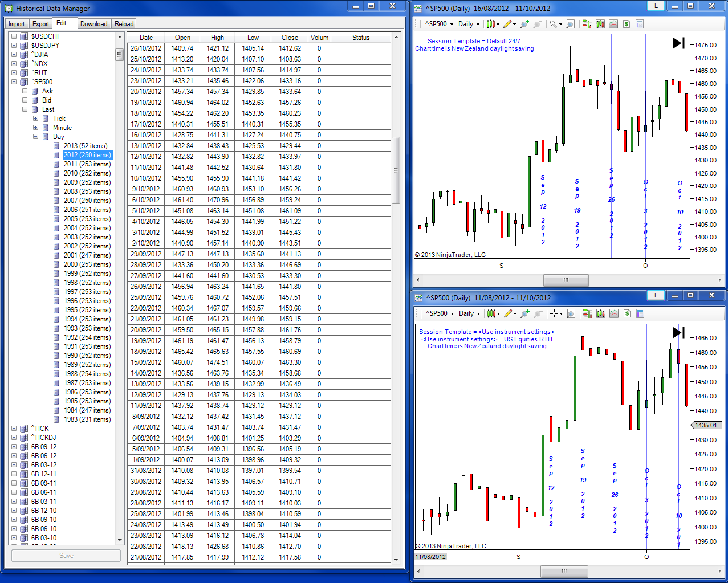
Task: Open Strategies dollar icon in 11/08/2012 chart
Action: pyautogui.click(x=627, y=313)
